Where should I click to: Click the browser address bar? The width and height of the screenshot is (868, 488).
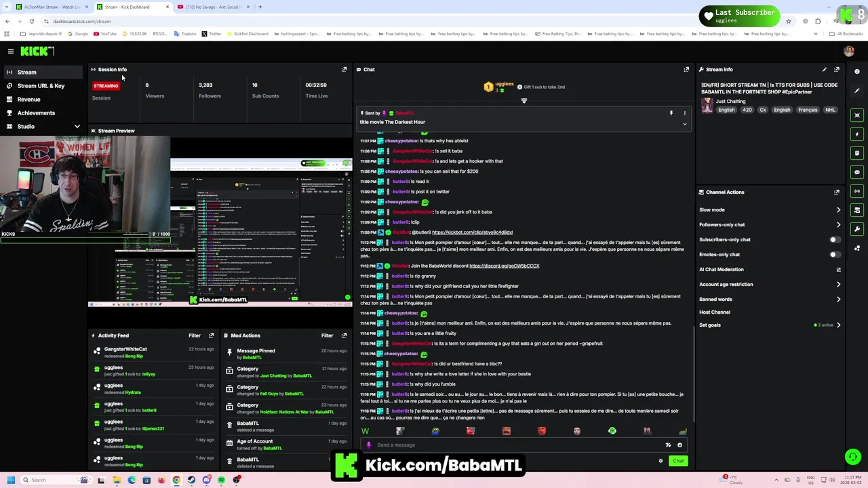pos(407,21)
